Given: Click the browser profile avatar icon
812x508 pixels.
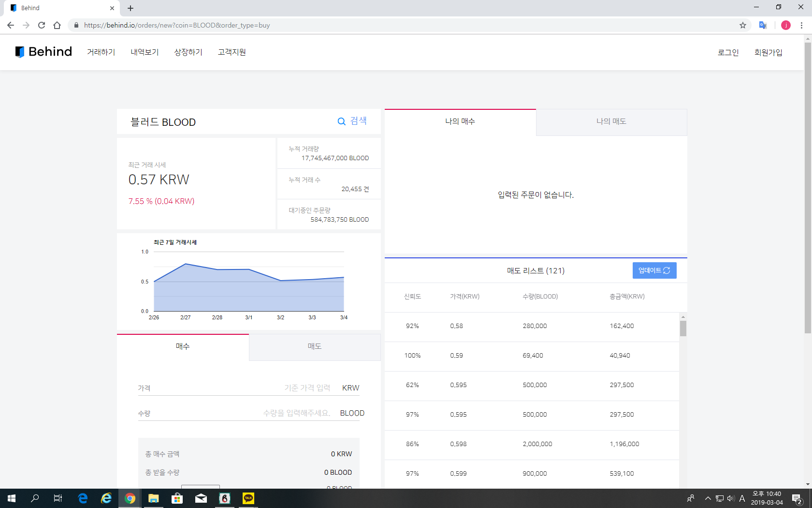Looking at the screenshot, I should 785,25.
